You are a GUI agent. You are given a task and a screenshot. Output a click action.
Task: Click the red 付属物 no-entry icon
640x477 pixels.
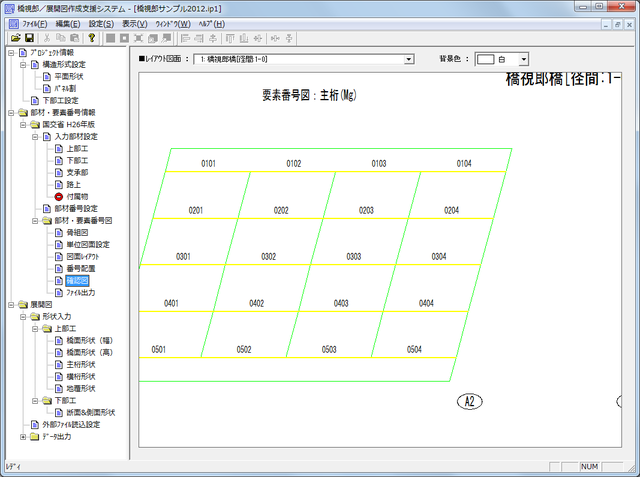(x=58, y=196)
